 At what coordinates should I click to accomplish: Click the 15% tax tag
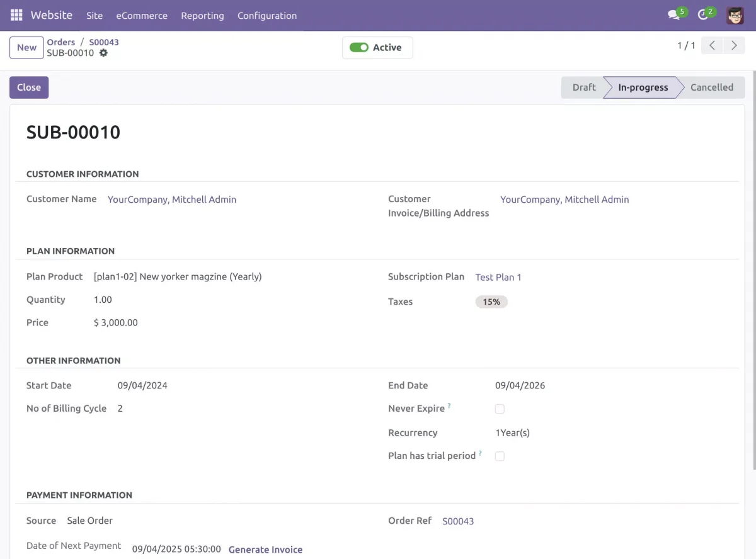pyautogui.click(x=491, y=302)
